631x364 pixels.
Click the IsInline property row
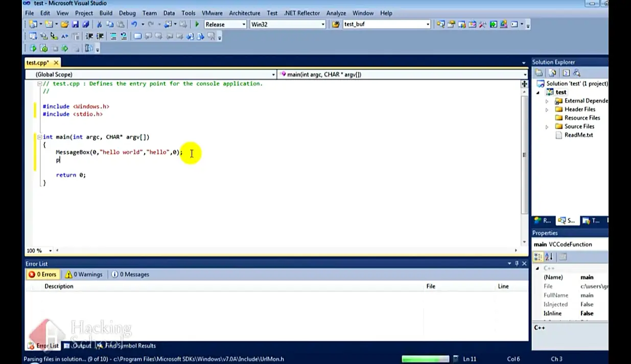pyautogui.click(x=570, y=313)
